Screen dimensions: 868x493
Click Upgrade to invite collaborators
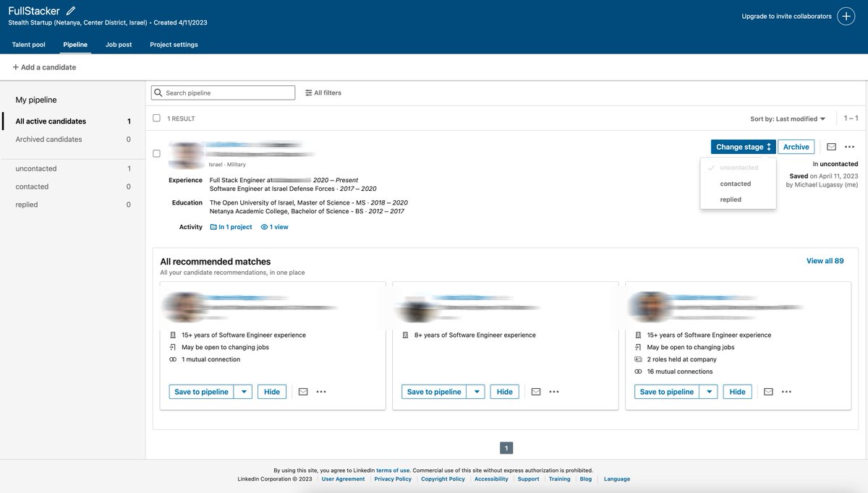pyautogui.click(x=786, y=16)
